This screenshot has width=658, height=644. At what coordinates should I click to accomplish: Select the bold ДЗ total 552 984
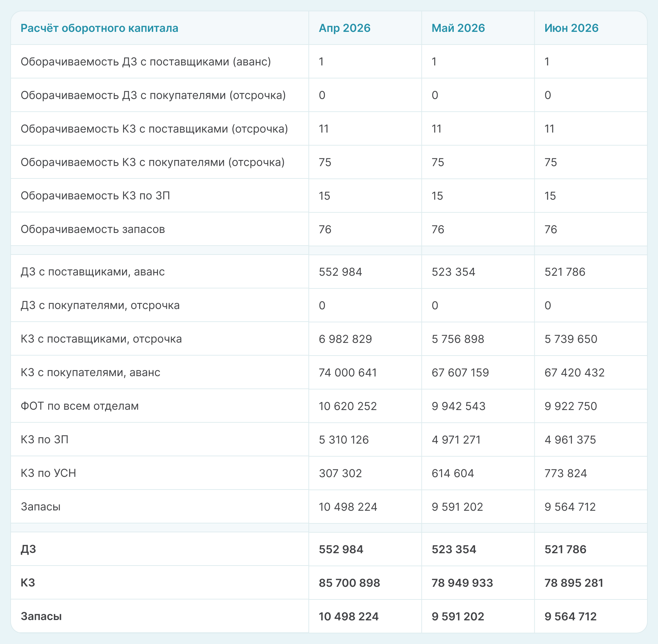point(341,549)
